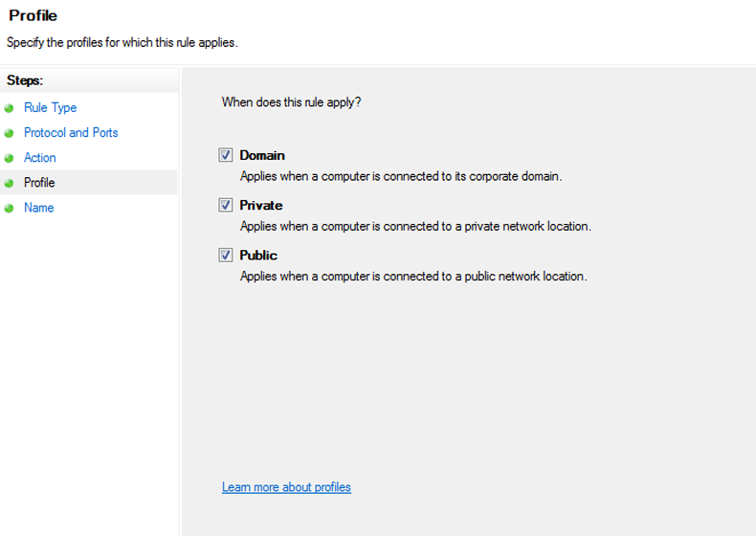Screen dimensions: 756x536
Task: Disable the Private profile checkbox
Action: (226, 205)
